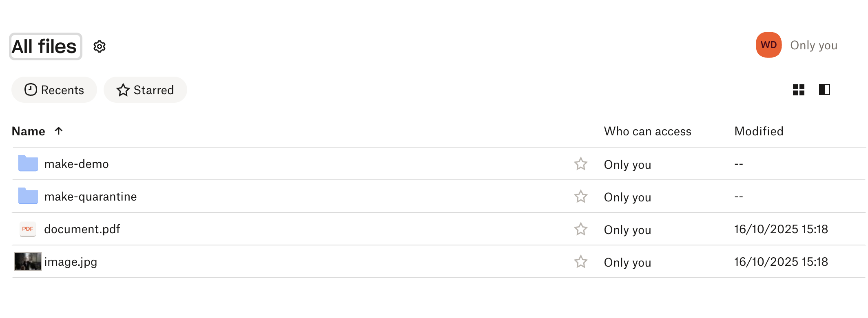This screenshot has height=318, width=868.
Task: Click the image.jpg thumbnail preview
Action: point(27,262)
